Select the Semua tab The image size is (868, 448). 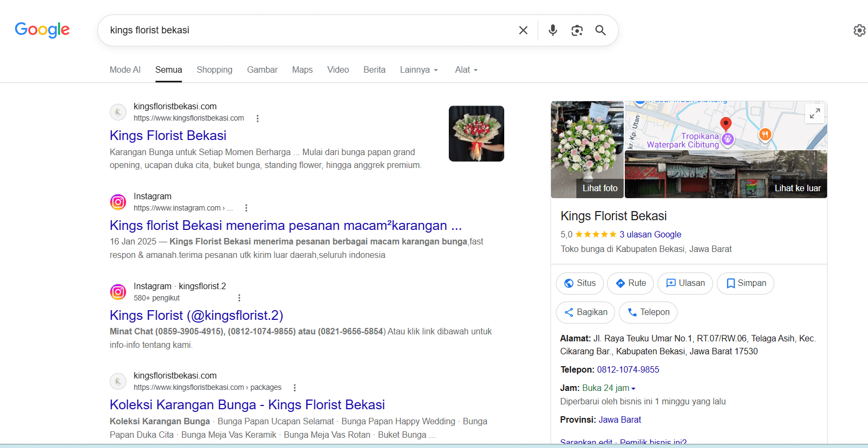click(168, 70)
